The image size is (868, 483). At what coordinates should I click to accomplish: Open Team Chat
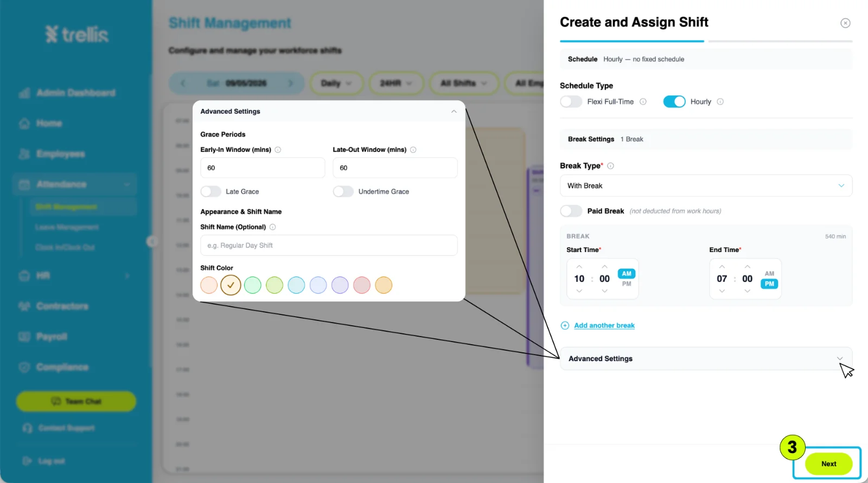point(76,401)
